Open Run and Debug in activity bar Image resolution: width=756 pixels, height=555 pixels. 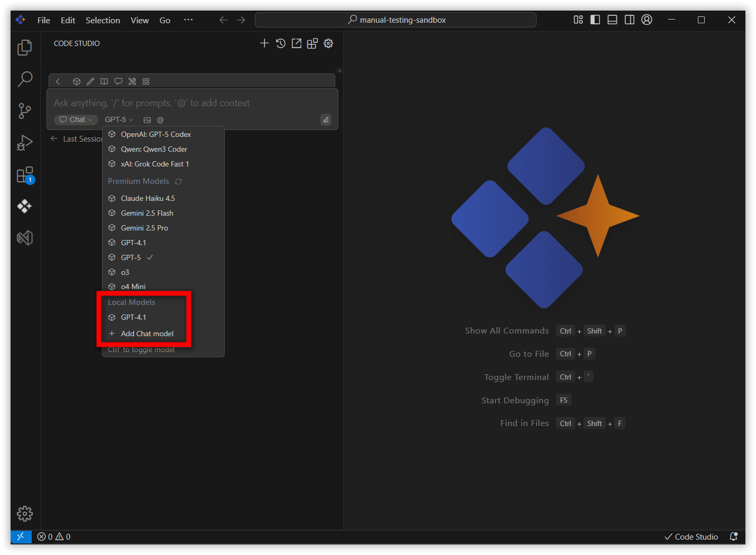(x=25, y=143)
